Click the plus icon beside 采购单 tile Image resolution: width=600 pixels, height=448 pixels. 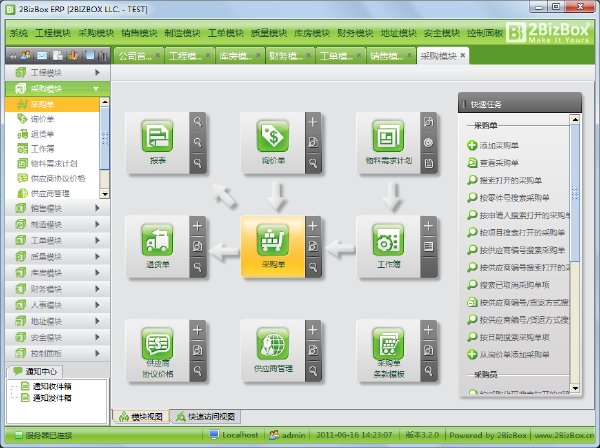click(313, 226)
